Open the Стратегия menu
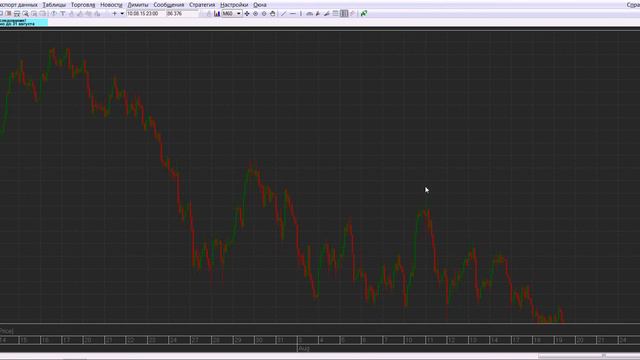 coord(202,5)
